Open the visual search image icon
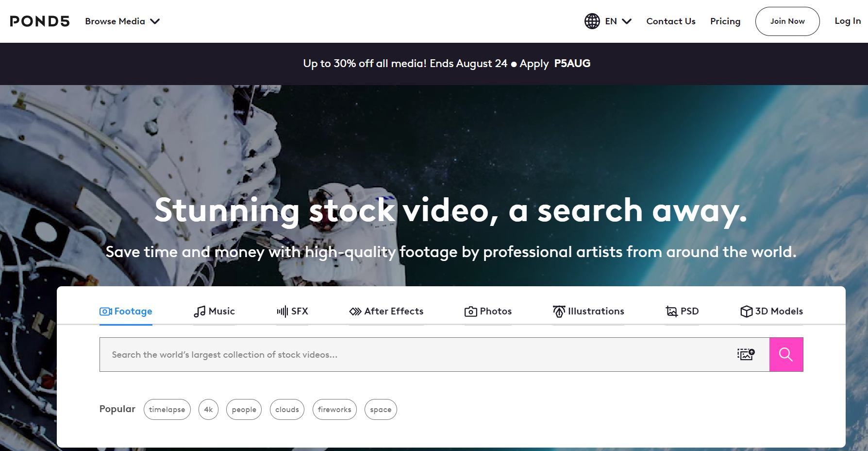868x451 pixels. (746, 354)
